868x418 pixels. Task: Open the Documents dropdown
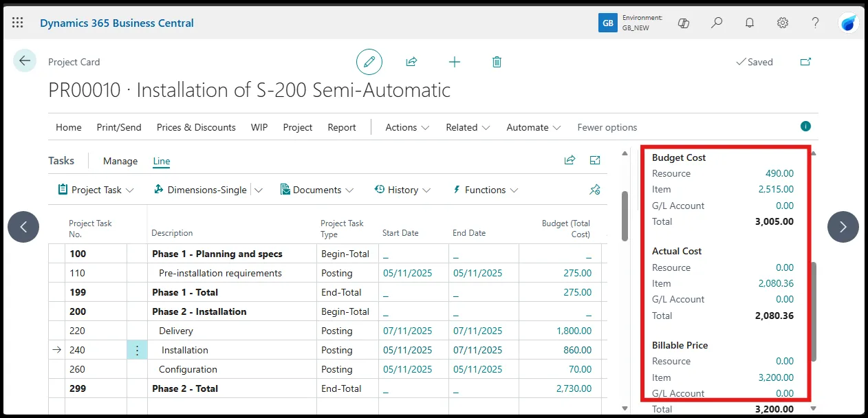[x=317, y=190]
